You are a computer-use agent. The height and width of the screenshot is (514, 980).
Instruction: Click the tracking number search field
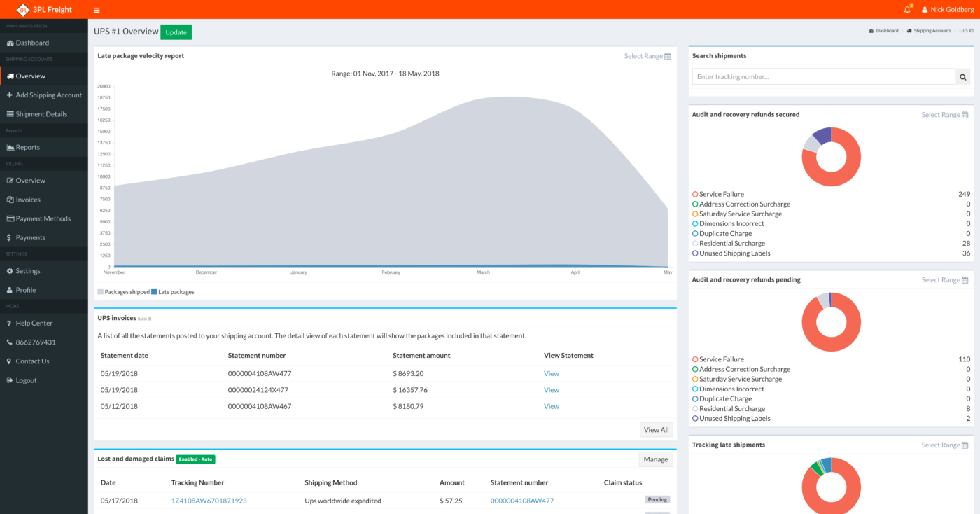pyautogui.click(x=824, y=77)
